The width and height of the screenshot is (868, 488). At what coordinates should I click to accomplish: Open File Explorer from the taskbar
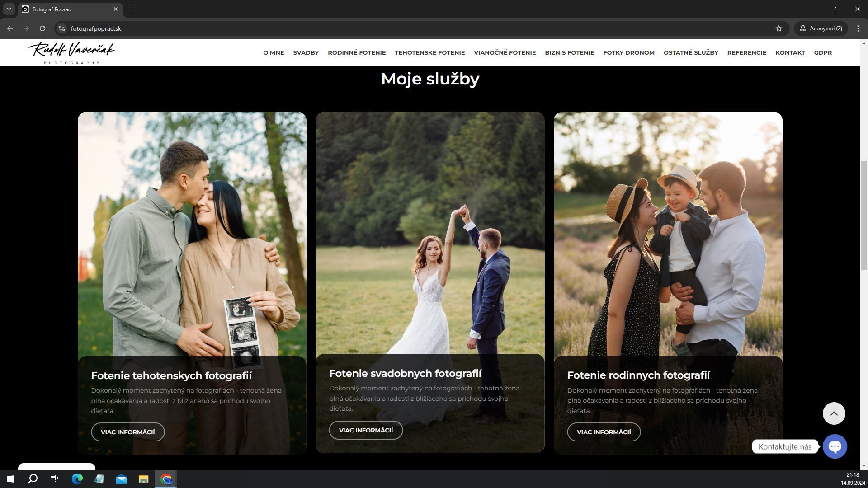tap(144, 479)
